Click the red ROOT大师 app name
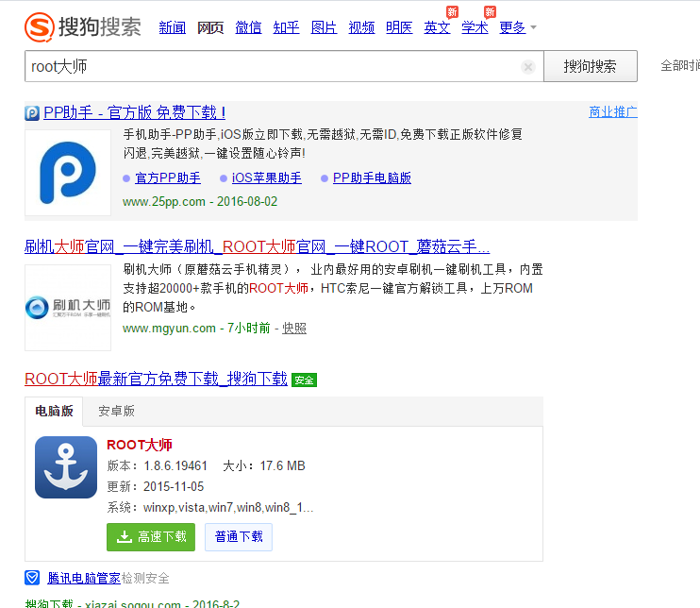The image size is (700, 608). [140, 445]
